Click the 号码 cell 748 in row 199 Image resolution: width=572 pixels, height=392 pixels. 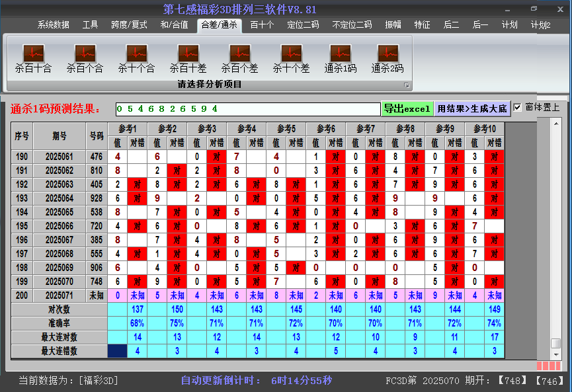pyautogui.click(x=97, y=282)
